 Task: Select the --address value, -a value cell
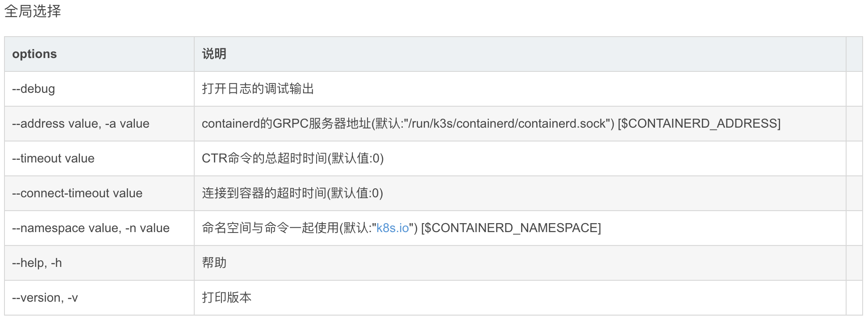click(x=81, y=124)
